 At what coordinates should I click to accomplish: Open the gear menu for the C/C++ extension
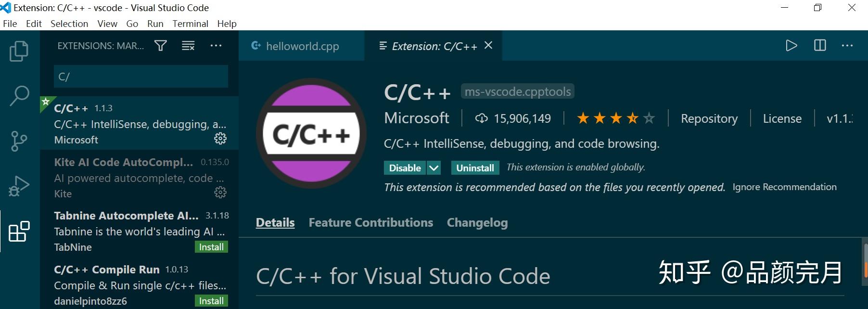click(x=220, y=139)
